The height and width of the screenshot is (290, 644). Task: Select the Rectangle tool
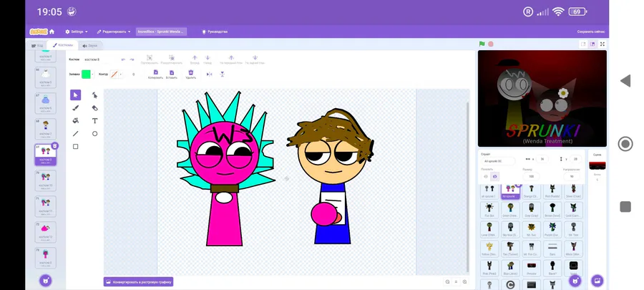click(76, 146)
